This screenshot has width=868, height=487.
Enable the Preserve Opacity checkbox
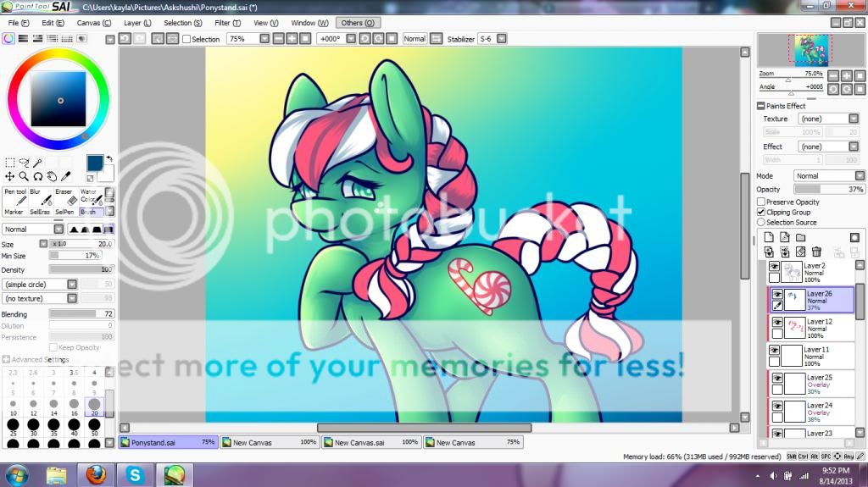(x=761, y=202)
